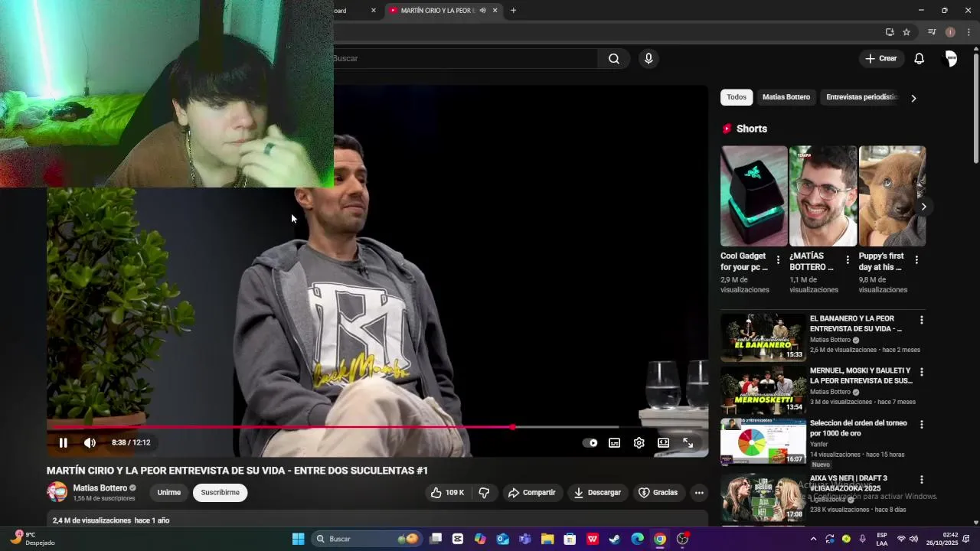Seek within the gray unplayed part of the progress bar
Image resolution: width=980 pixels, height=551 pixels.
pos(567,427)
